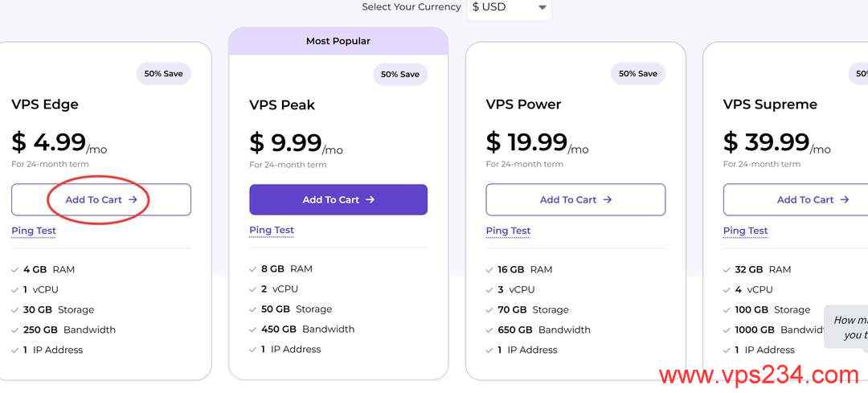Click the checkmark icon beside 650 GB Bandwidth
The image size is (868, 393).
pyautogui.click(x=490, y=330)
